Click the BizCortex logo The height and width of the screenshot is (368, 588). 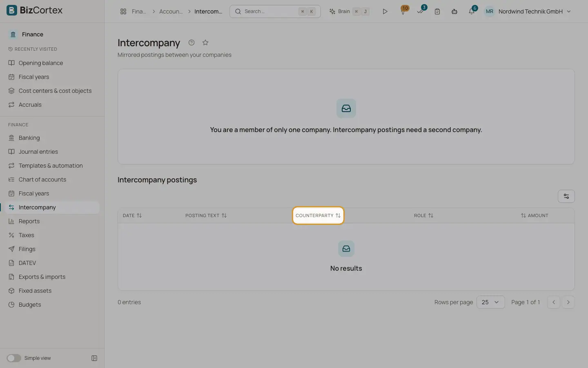[x=35, y=10]
